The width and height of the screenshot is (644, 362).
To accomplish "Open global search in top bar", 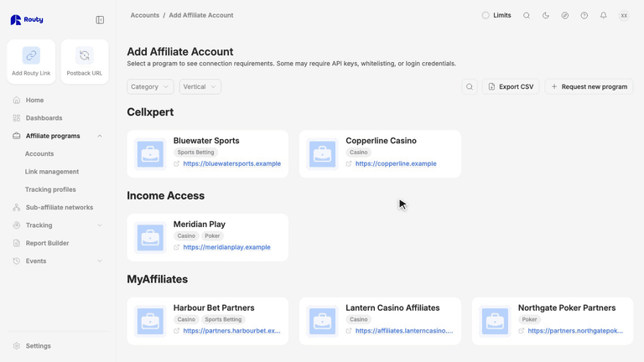I will (527, 16).
